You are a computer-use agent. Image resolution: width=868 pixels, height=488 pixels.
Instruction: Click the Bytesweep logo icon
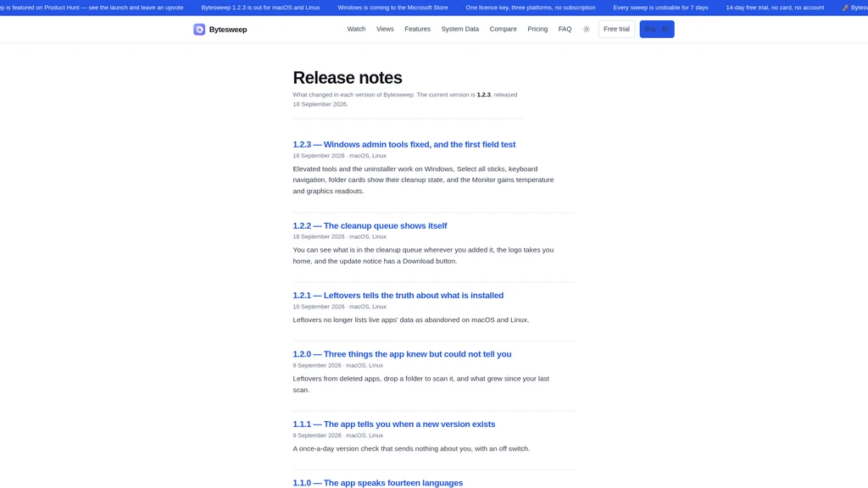click(x=199, y=30)
